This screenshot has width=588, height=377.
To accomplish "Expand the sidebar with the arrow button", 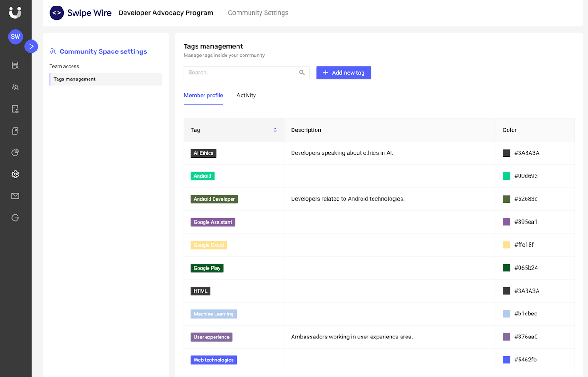I will [31, 46].
